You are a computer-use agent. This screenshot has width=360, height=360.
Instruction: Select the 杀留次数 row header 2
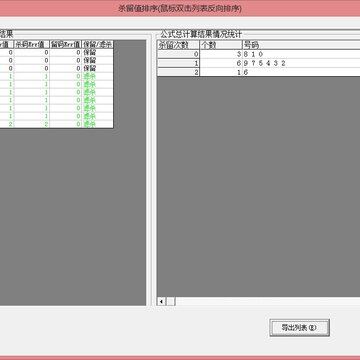(x=178, y=72)
